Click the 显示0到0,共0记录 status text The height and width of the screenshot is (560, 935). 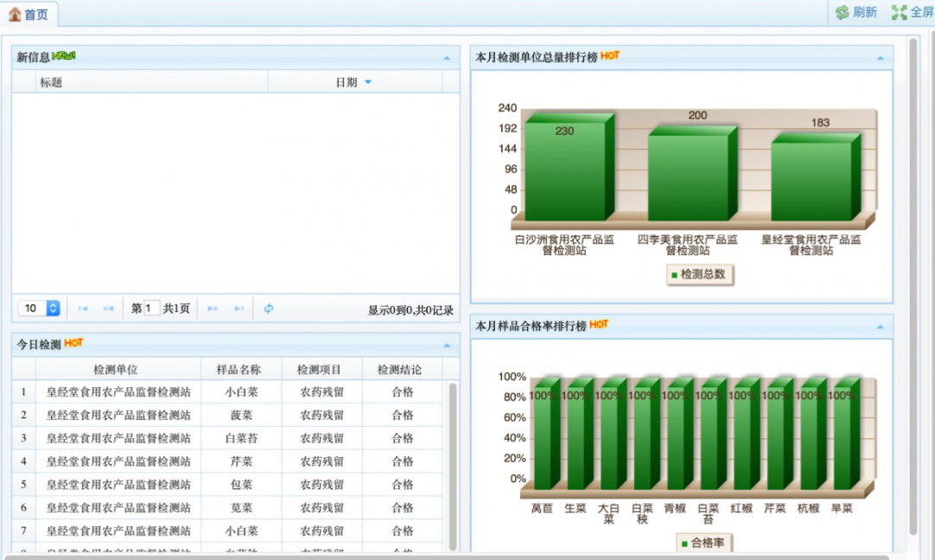(x=410, y=310)
